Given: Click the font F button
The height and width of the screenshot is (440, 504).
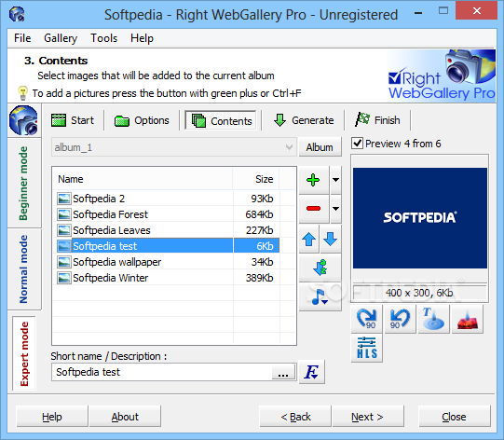Looking at the screenshot, I should tap(312, 372).
